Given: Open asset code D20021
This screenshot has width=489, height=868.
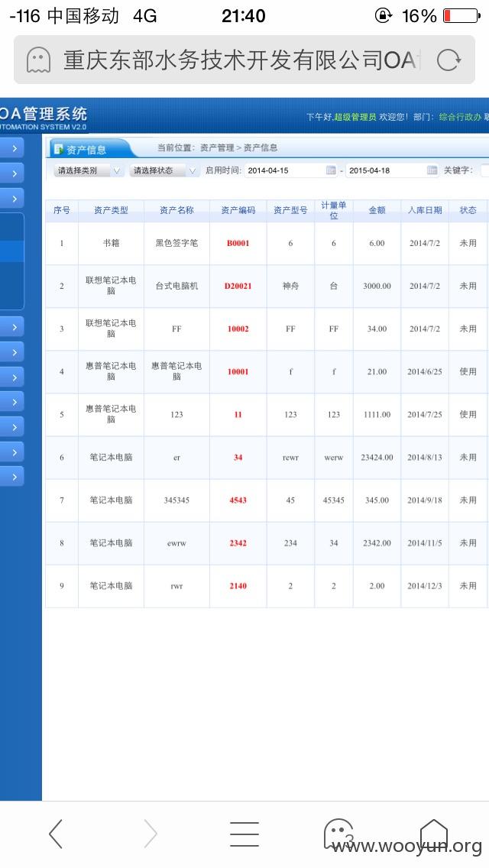Looking at the screenshot, I should click(x=238, y=287).
